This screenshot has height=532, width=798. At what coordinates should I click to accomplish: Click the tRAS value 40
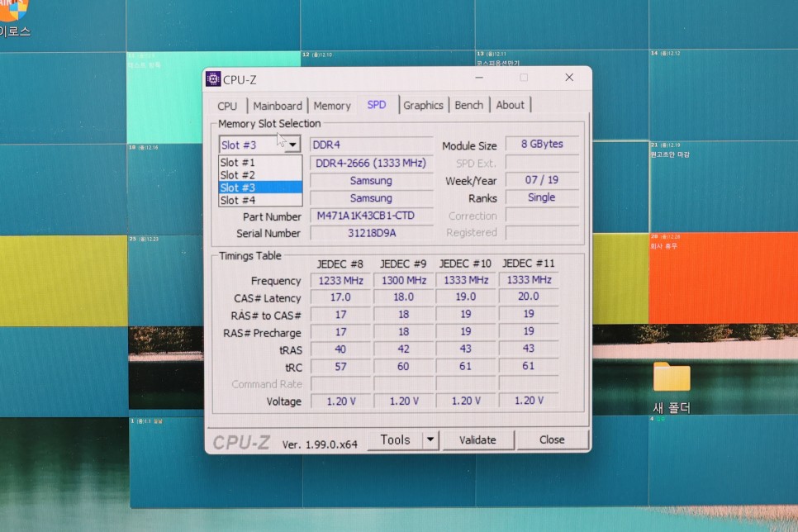[340, 349]
